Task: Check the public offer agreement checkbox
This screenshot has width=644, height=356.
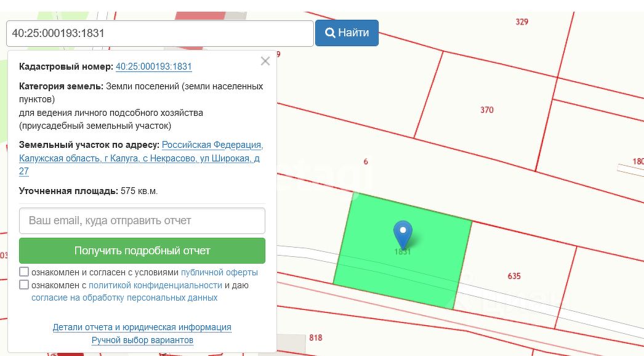Action: [x=24, y=272]
